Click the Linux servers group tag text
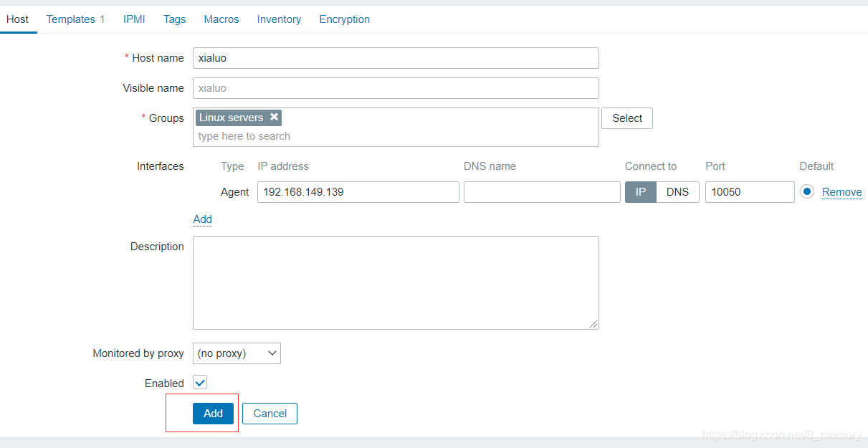868x448 pixels. [231, 118]
